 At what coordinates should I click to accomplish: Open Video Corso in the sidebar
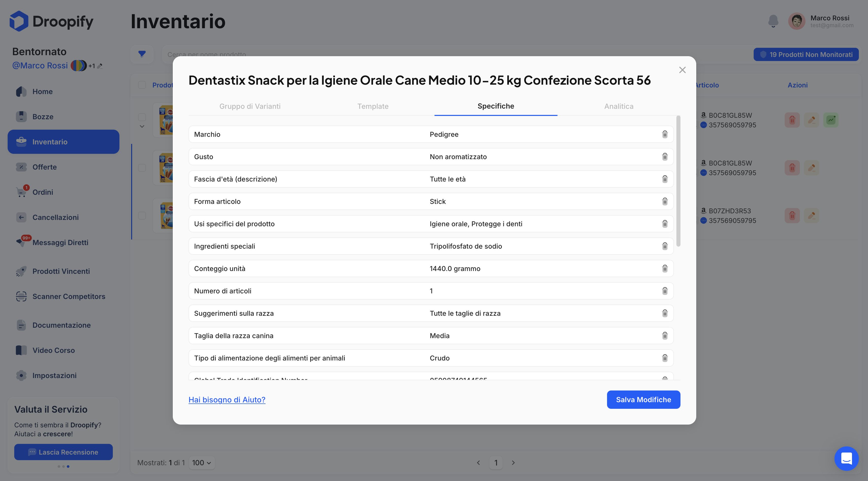point(63,350)
